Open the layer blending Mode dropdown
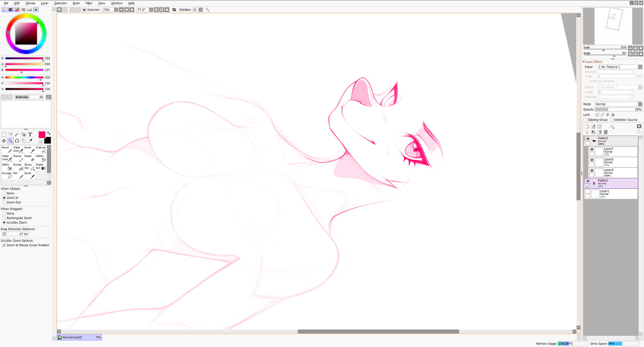644x347 pixels. [640, 104]
